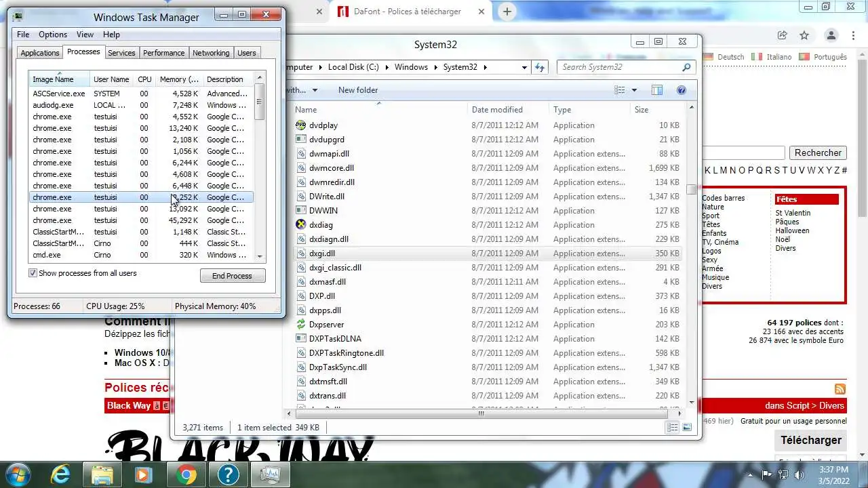Click the System32 refresh address button
Screen dimensions: 868x488
(540, 67)
